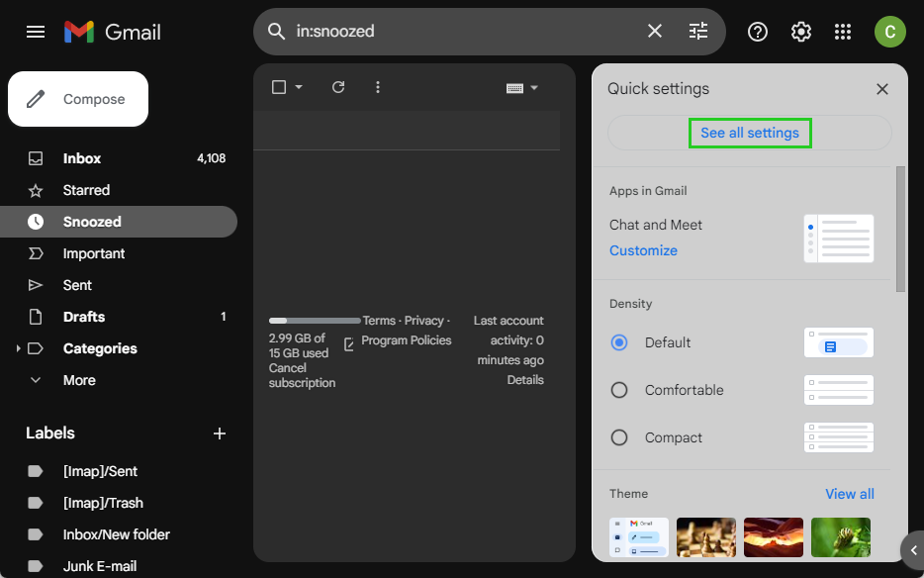The width and height of the screenshot is (924, 578).
Task: Open the main menu hamburger icon
Action: tap(36, 32)
